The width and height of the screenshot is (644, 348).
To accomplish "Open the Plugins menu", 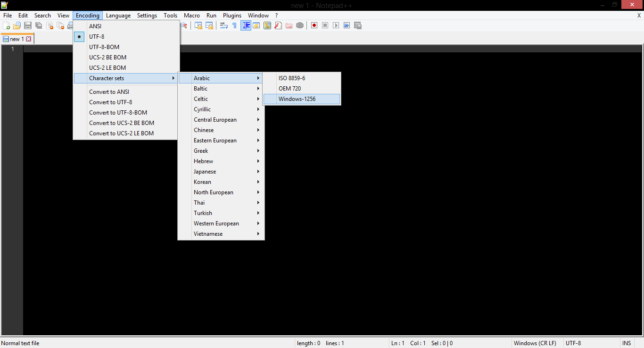I will coord(232,16).
